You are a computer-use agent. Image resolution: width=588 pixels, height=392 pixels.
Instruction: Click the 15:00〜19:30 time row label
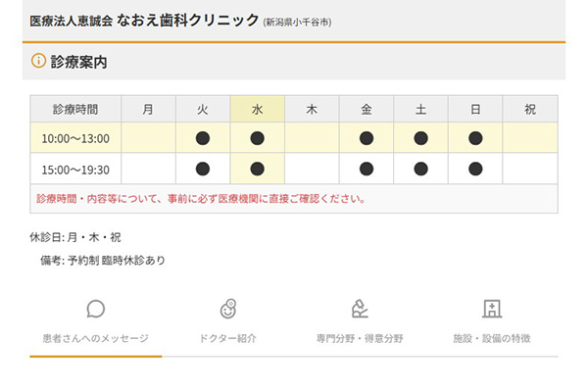pyautogui.click(x=75, y=170)
